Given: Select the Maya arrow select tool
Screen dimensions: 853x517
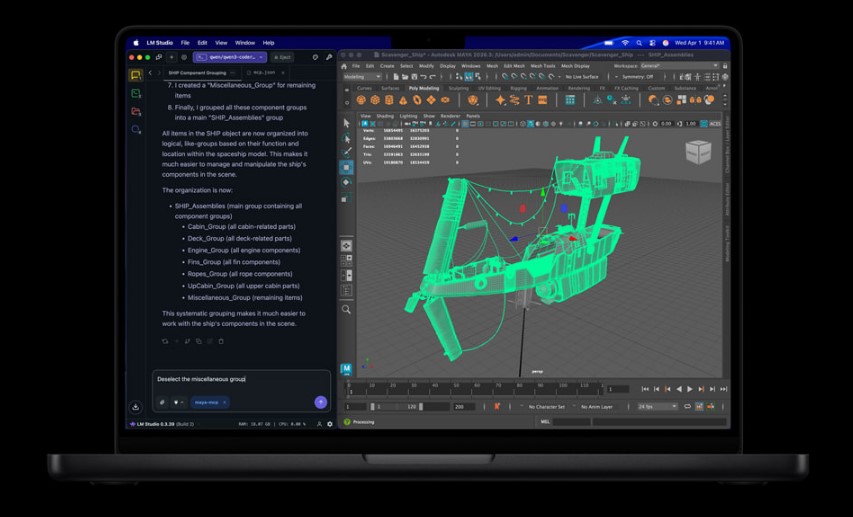Looking at the screenshot, I should (x=346, y=123).
